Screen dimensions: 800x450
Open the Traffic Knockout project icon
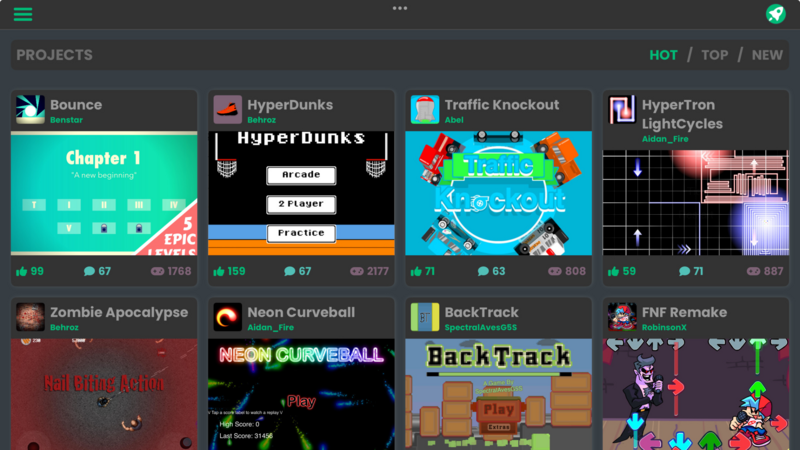pyautogui.click(x=425, y=109)
